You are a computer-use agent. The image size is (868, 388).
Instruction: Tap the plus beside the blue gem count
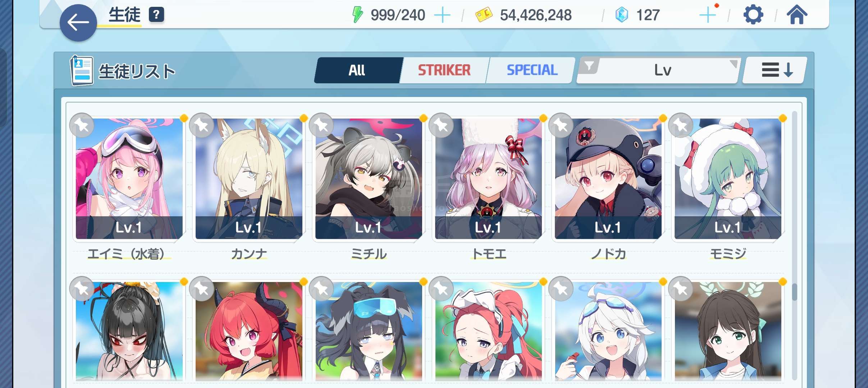708,15
